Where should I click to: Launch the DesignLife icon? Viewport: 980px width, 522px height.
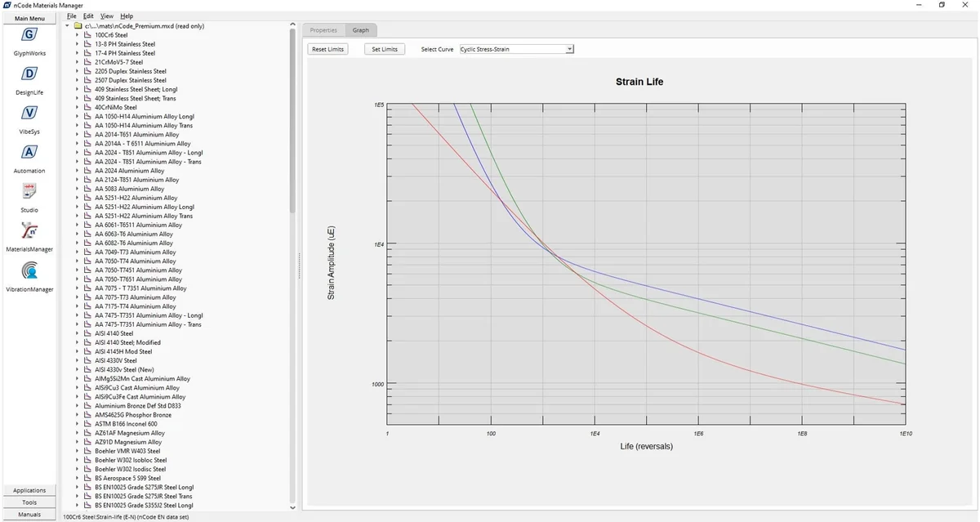point(29,74)
